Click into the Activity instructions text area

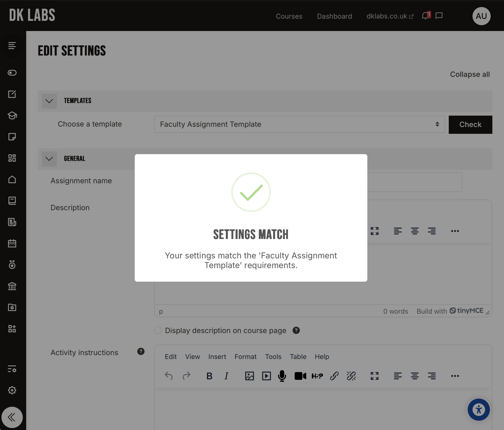tap(323, 409)
